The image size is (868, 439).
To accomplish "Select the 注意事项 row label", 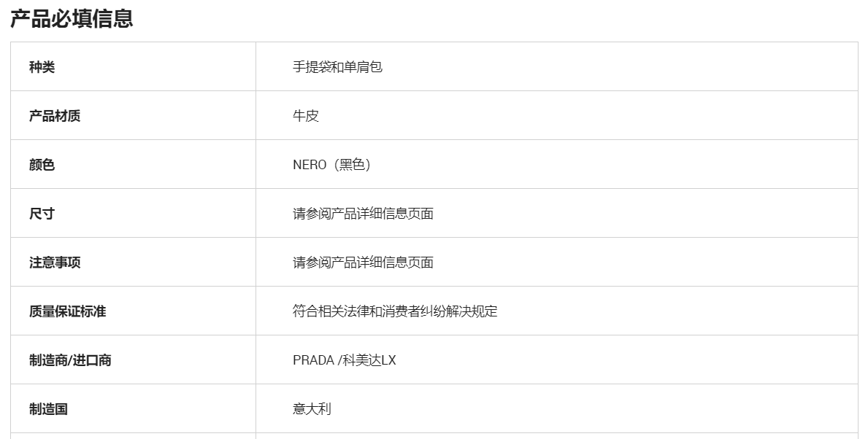I will (x=55, y=263).
